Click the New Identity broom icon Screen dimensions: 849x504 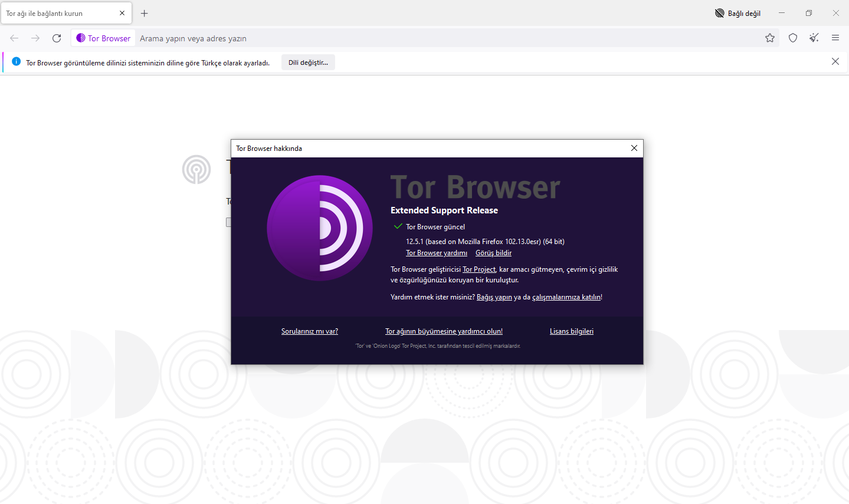(814, 38)
